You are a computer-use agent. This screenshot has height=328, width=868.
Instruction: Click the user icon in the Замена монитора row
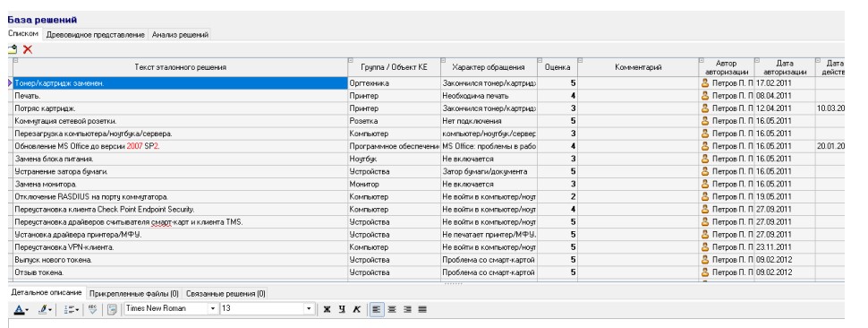[705, 184]
